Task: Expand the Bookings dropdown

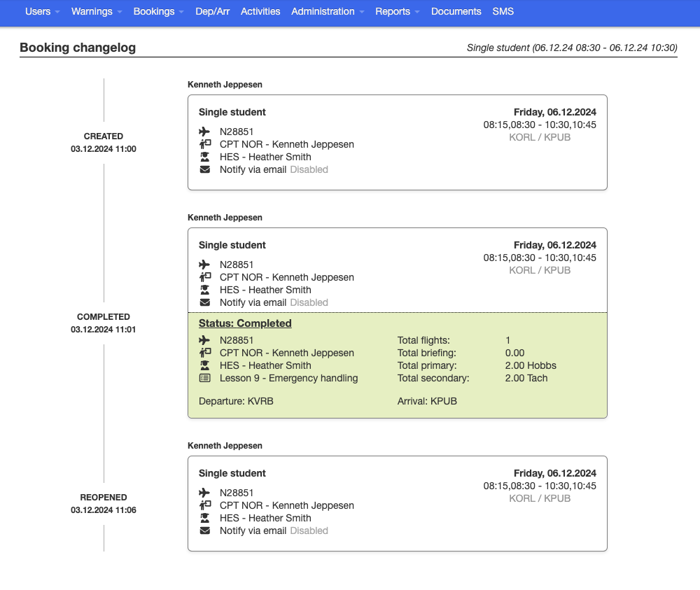Action: pyautogui.click(x=155, y=11)
